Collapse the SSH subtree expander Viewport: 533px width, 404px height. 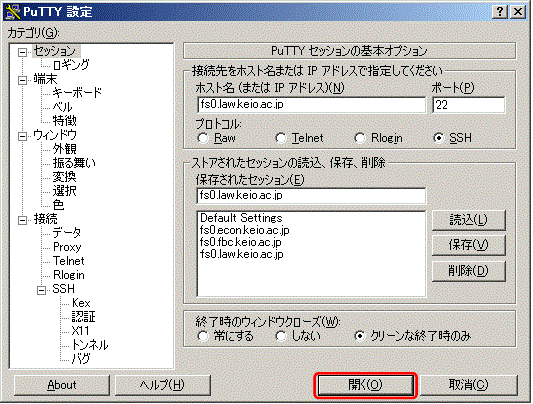click(x=41, y=290)
